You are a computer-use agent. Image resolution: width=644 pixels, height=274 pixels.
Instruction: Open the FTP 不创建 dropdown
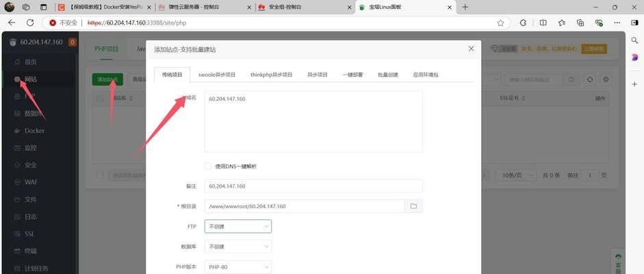237,226
